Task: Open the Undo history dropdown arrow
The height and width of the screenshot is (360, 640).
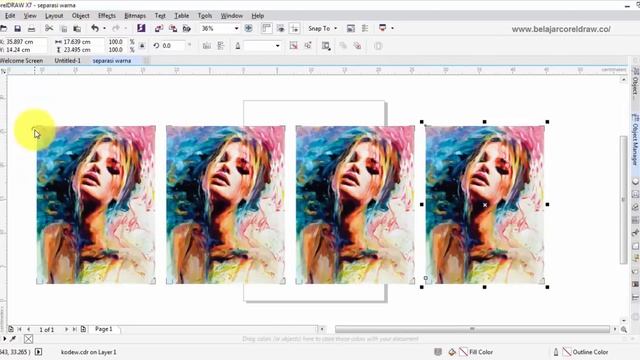Action: point(104,28)
